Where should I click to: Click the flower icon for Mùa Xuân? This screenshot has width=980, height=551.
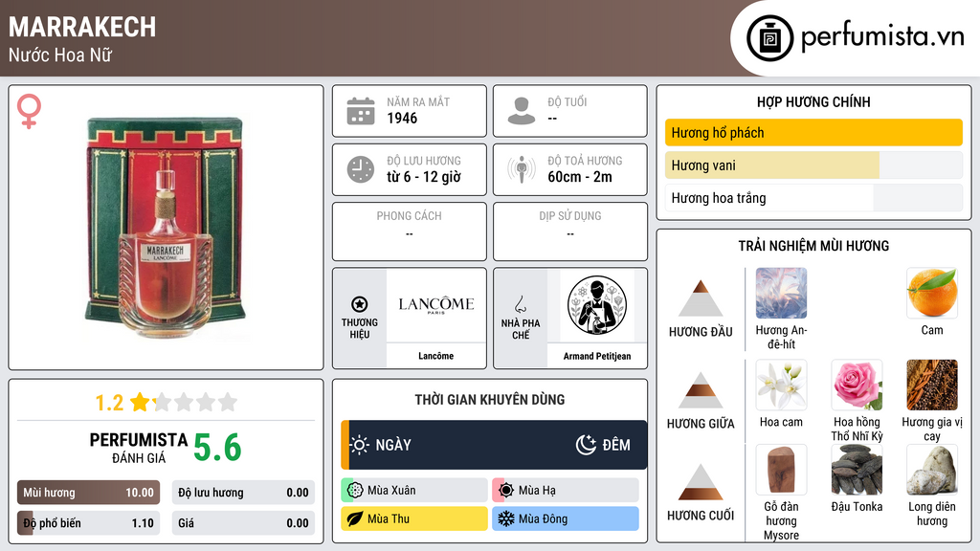(355, 491)
